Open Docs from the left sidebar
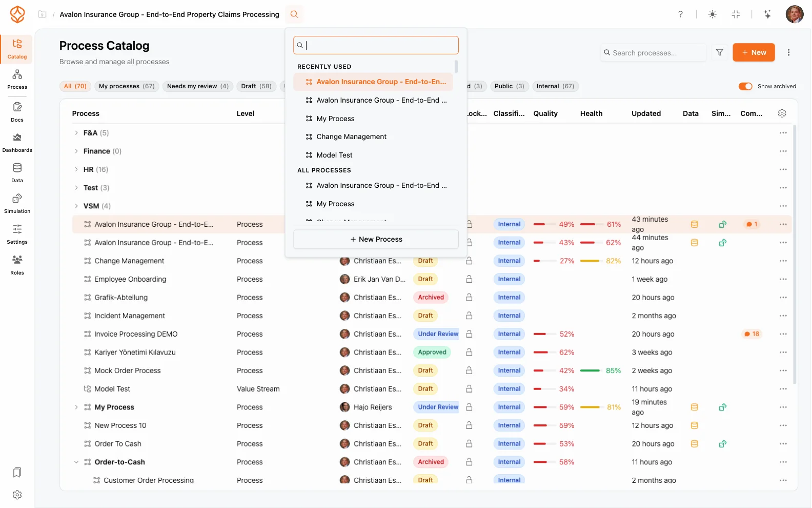 coord(17,112)
